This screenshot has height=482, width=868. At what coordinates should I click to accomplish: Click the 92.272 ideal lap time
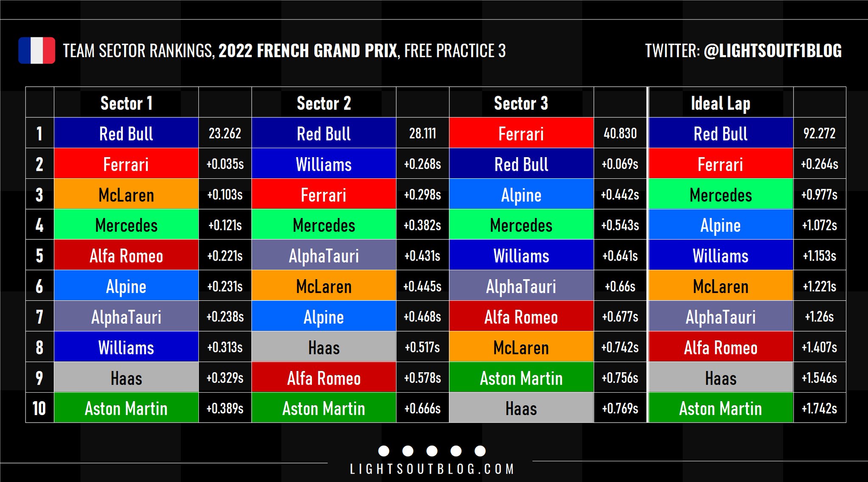(x=819, y=133)
